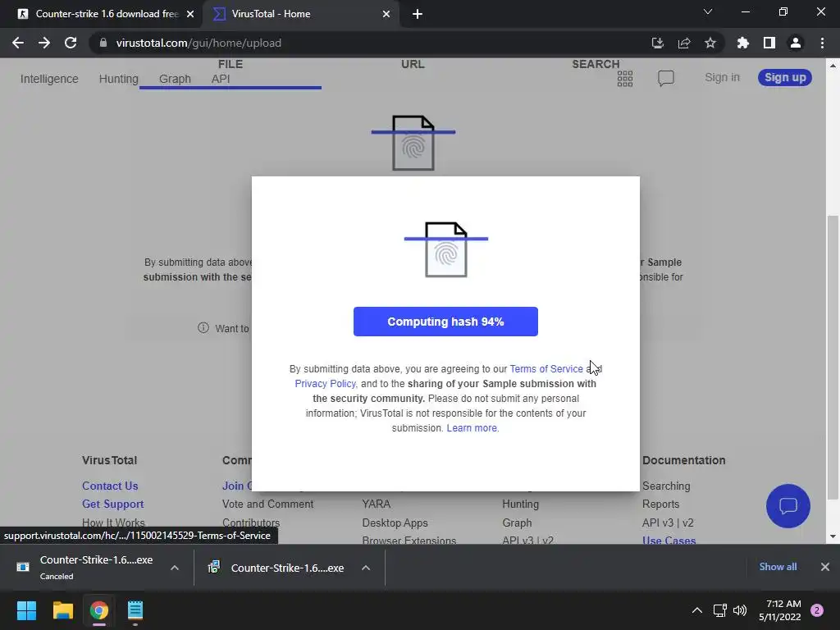The image size is (840, 630).
Task: Open the Notepad taskbar icon
Action: (x=135, y=610)
